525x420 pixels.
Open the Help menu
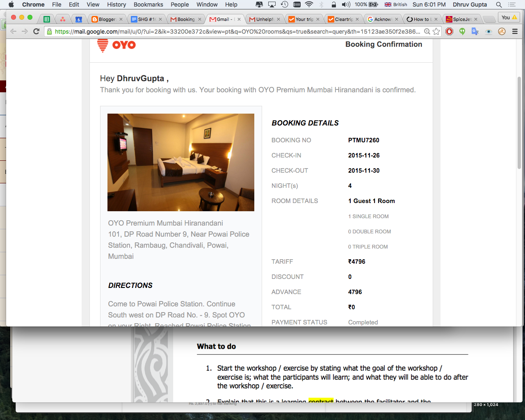(231, 5)
